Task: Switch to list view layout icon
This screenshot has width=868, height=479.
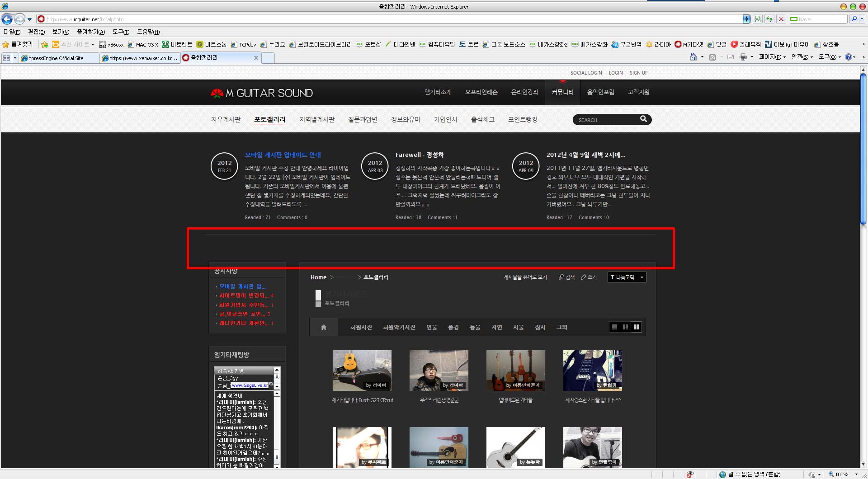Action: [614, 327]
